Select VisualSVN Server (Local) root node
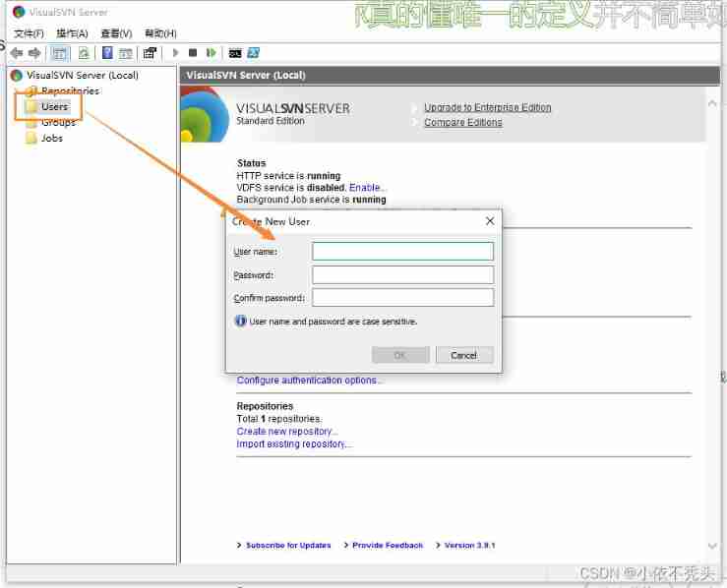The width and height of the screenshot is (727, 588). (82, 76)
